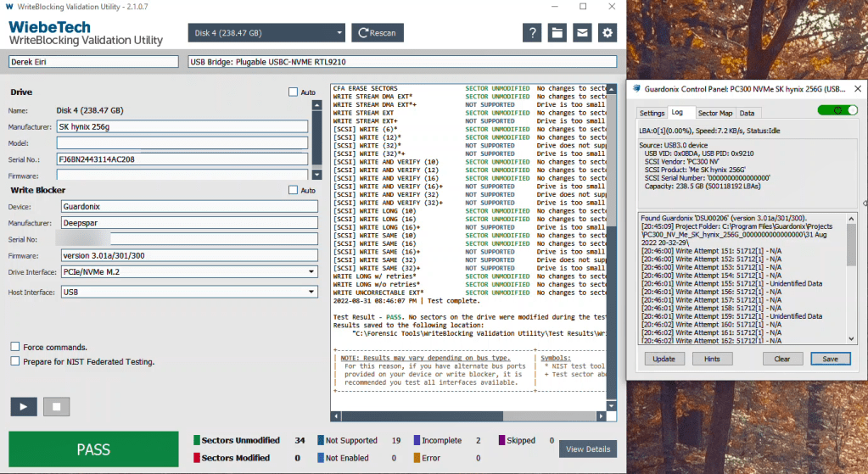The width and height of the screenshot is (868, 474).
Task: Open the Settings tab in Guardonix
Action: [652, 113]
